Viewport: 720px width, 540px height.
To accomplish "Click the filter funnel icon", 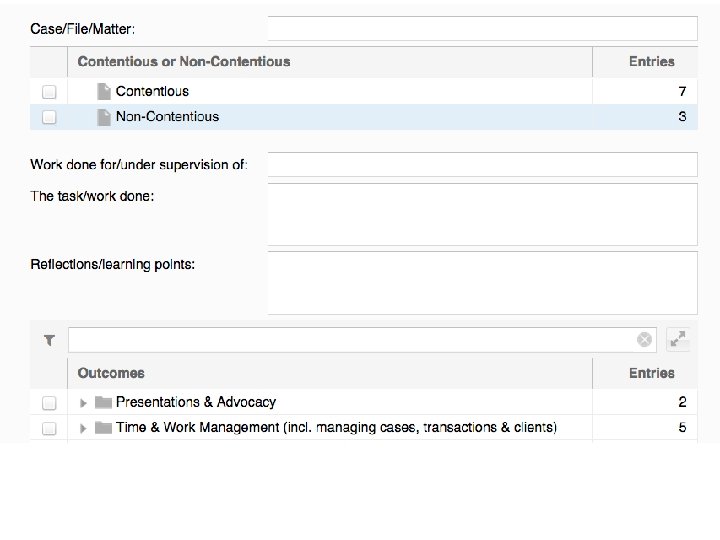I will 49,340.
